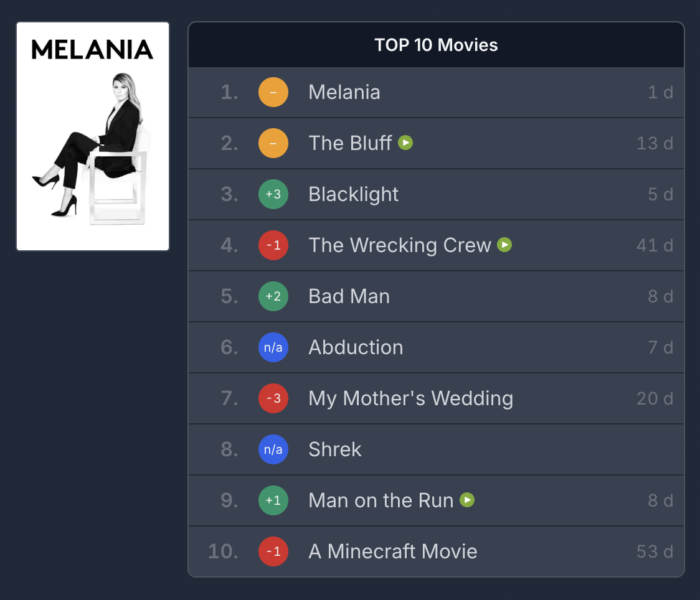Select the Shrek movie title

click(x=335, y=449)
